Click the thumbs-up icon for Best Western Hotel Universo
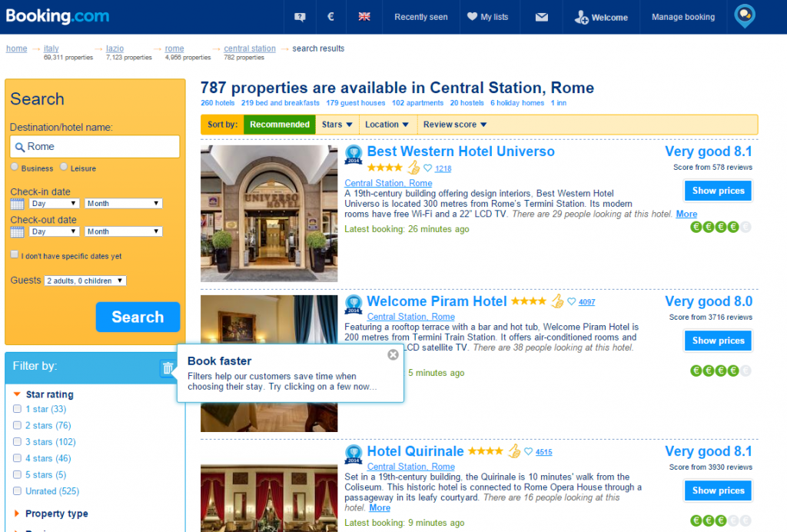Image resolution: width=787 pixels, height=532 pixels. point(413,167)
